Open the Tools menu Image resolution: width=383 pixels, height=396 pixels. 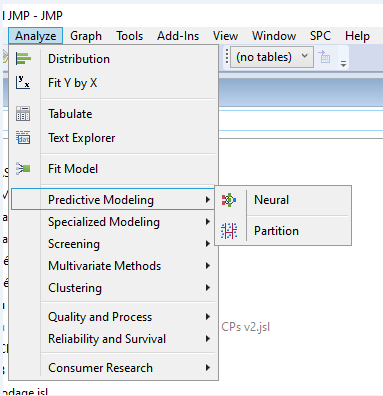coord(129,36)
